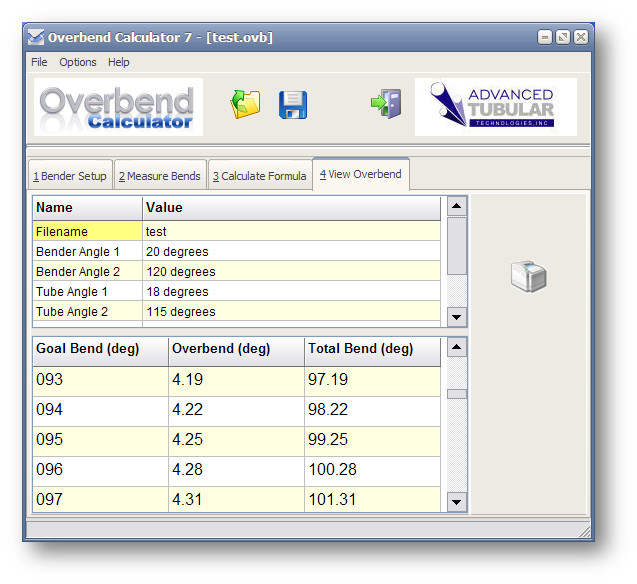Click the '120 degrees' value
The image size is (637, 584).
(x=291, y=271)
